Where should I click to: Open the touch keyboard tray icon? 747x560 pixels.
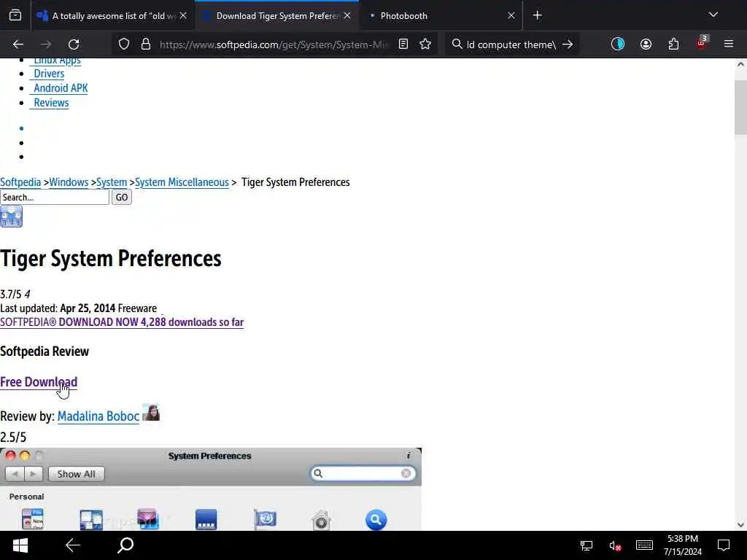644,545
